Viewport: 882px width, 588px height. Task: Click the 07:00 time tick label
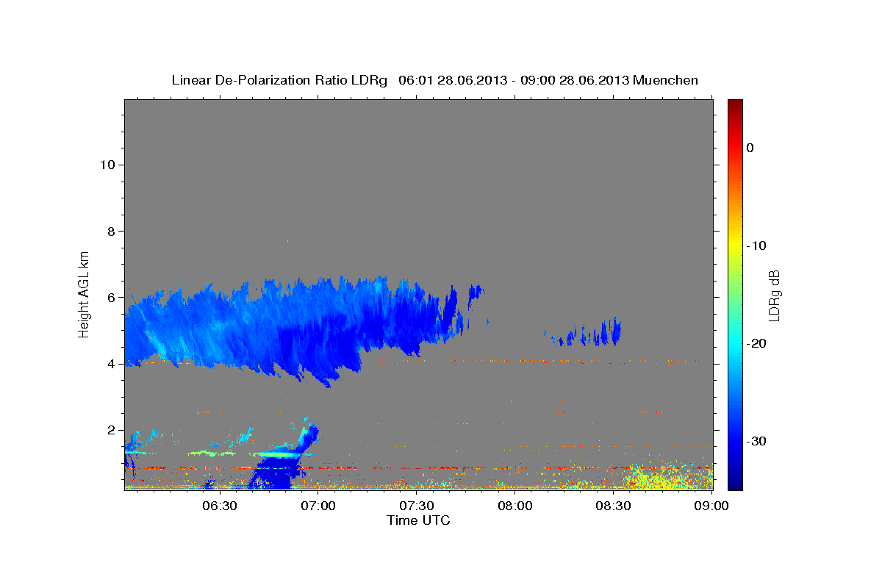pos(318,506)
